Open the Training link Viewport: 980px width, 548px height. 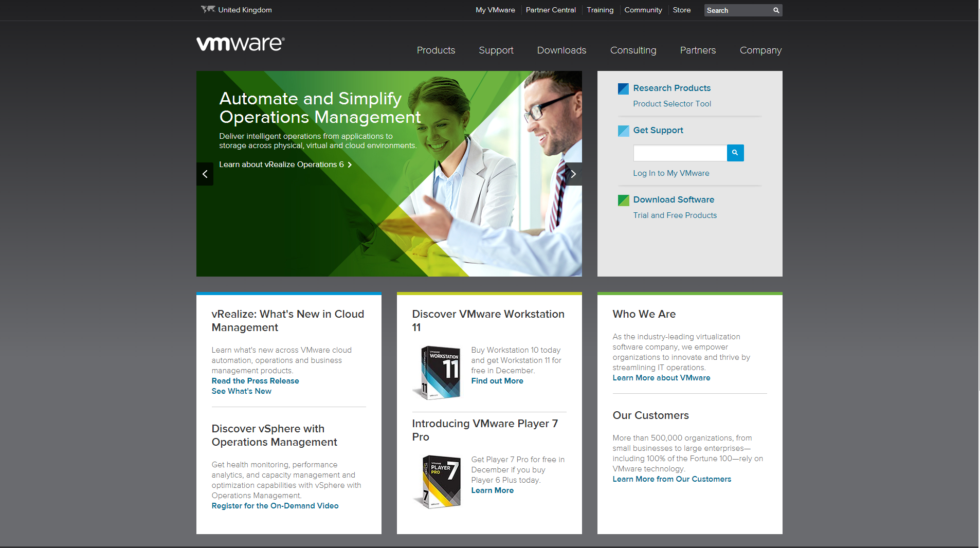pos(600,10)
